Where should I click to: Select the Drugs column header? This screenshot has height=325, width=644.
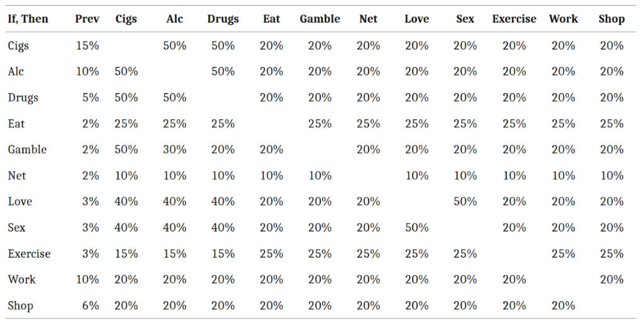pyautogui.click(x=223, y=19)
